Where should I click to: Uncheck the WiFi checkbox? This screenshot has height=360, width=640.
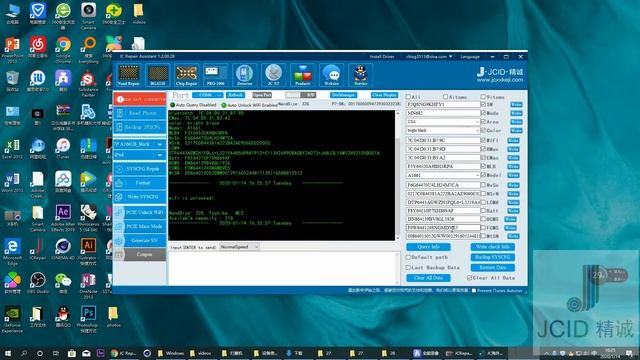click(x=483, y=140)
